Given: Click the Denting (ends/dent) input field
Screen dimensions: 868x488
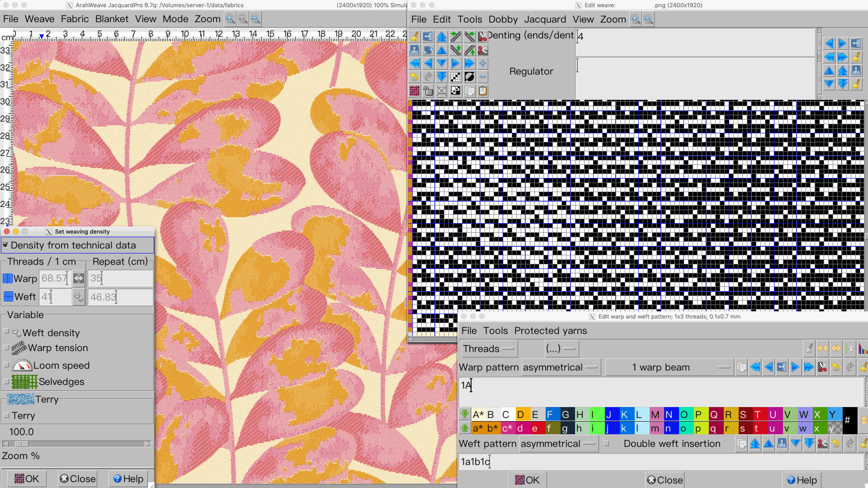Looking at the screenshot, I should [x=695, y=42].
